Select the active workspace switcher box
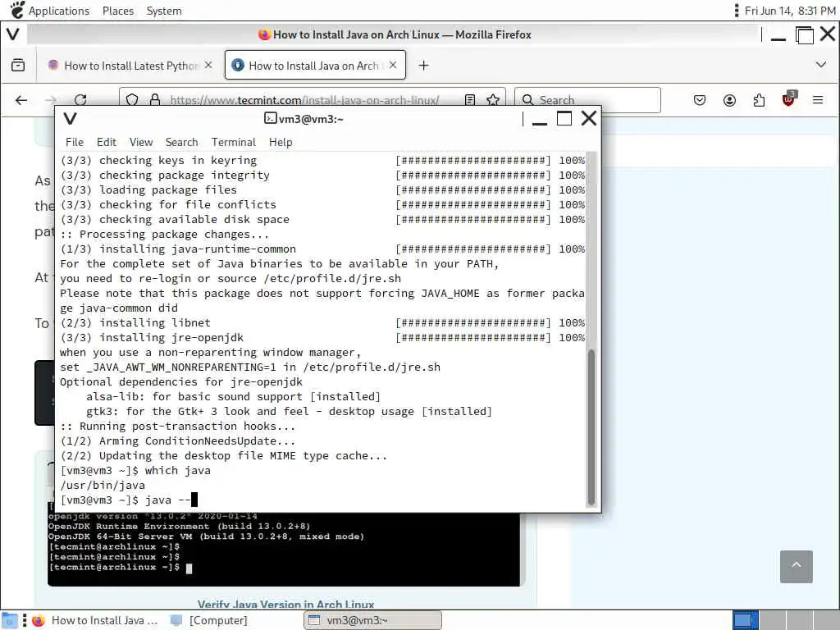 pyautogui.click(x=745, y=620)
